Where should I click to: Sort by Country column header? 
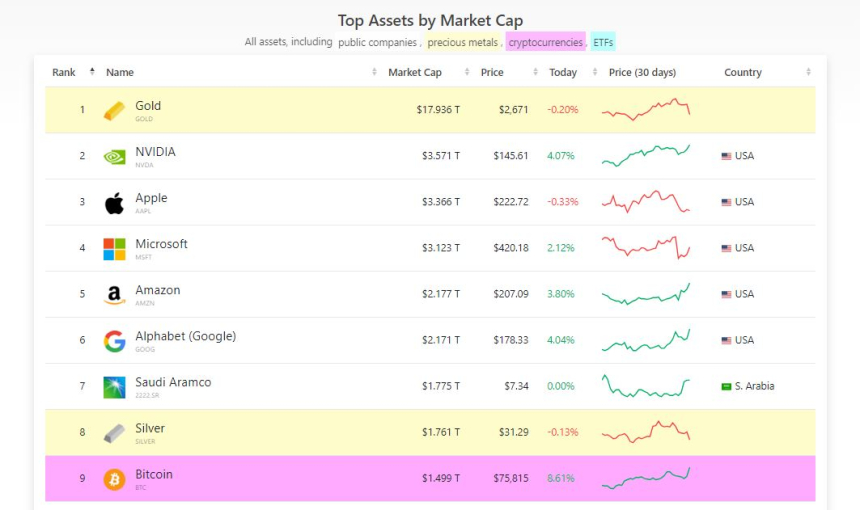(743, 72)
